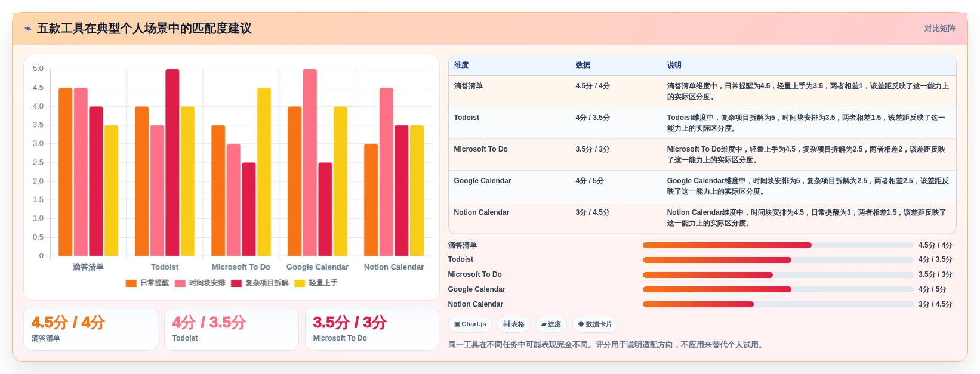This screenshot has height=374, width=980.
Task: Click the 对比矩阵 label in header
Action: pyautogui.click(x=939, y=29)
